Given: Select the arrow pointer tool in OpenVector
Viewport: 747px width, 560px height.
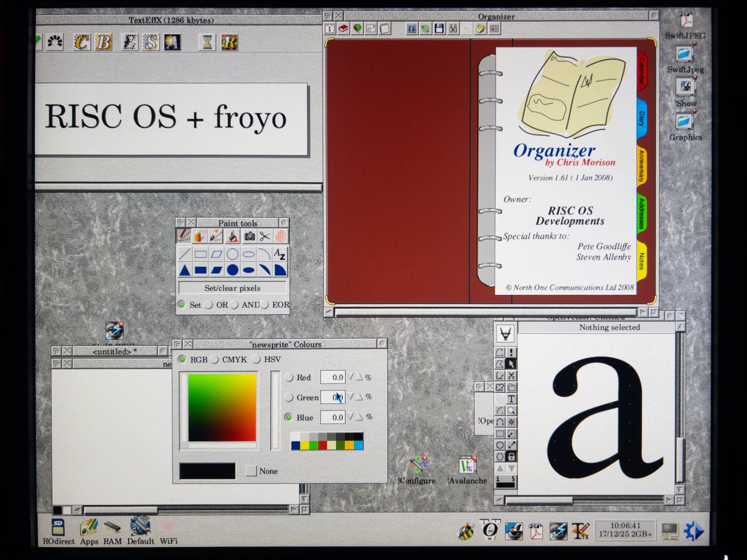Looking at the screenshot, I should (512, 363).
